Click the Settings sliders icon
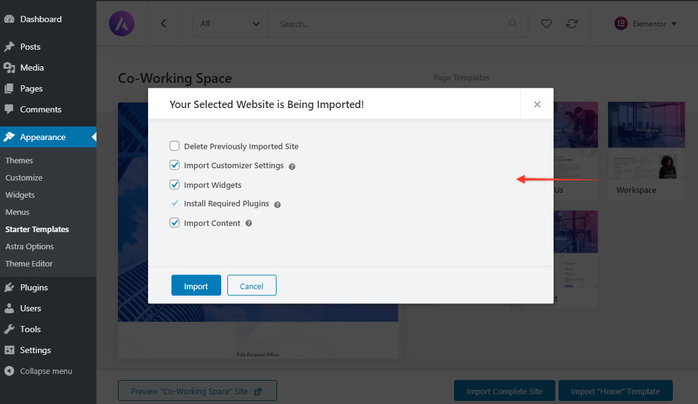This screenshot has width=698, height=404. 9,350
